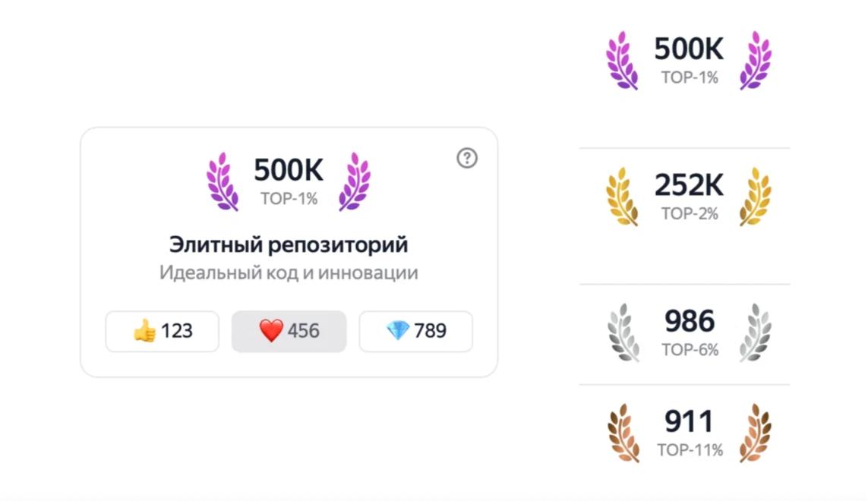
Task: Click the Идеальный код и инновации subtitle
Action: point(289,273)
